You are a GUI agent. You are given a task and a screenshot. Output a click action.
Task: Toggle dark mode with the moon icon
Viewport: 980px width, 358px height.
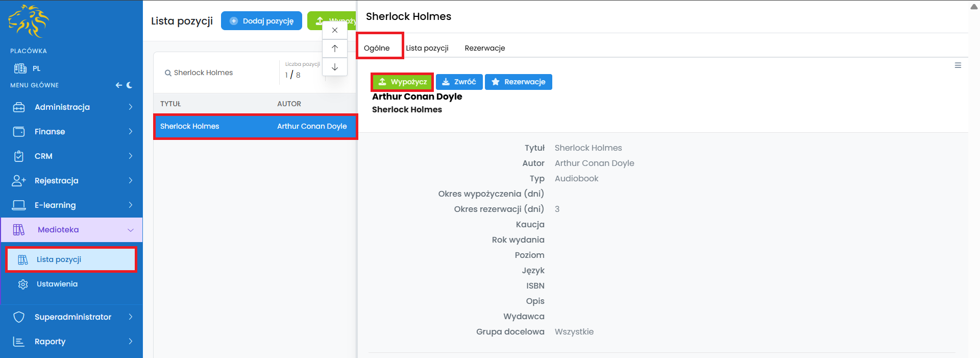130,85
